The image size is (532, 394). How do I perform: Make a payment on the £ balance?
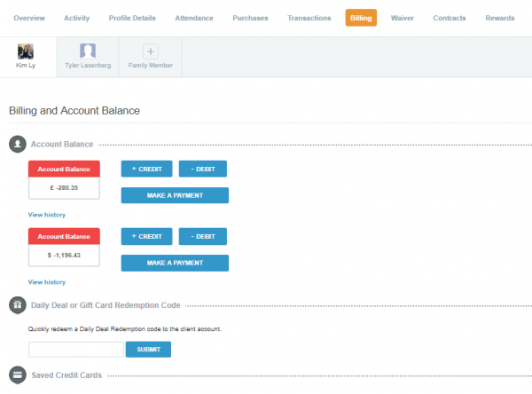(x=175, y=195)
